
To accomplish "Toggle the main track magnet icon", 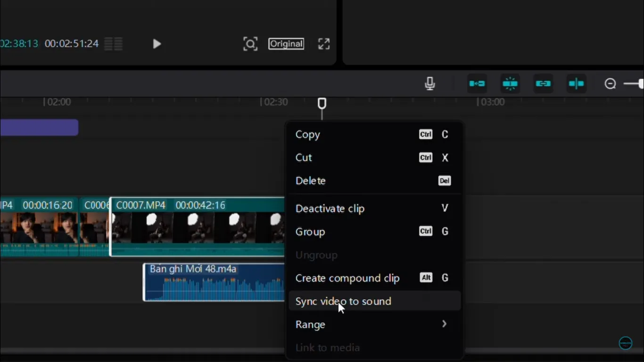I will click(477, 84).
